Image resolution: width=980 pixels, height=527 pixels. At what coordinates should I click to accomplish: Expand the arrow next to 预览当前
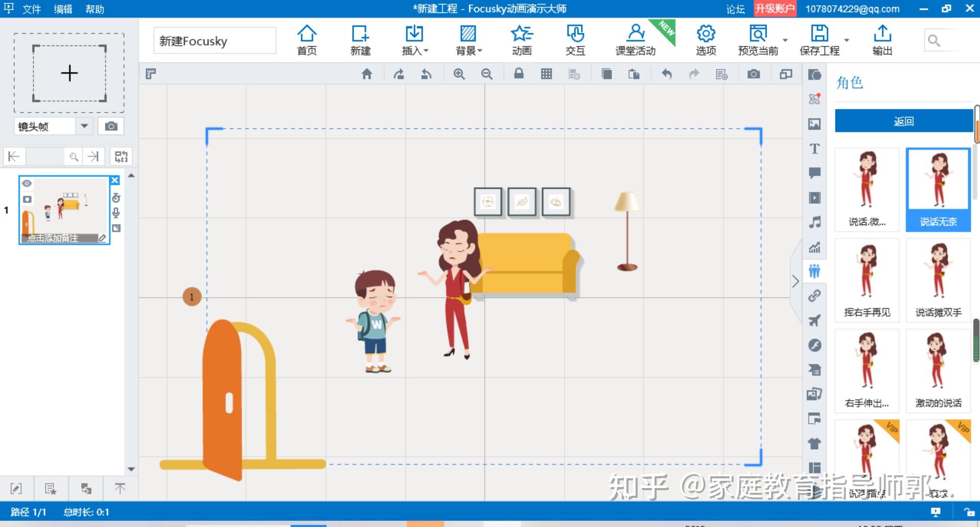click(785, 40)
